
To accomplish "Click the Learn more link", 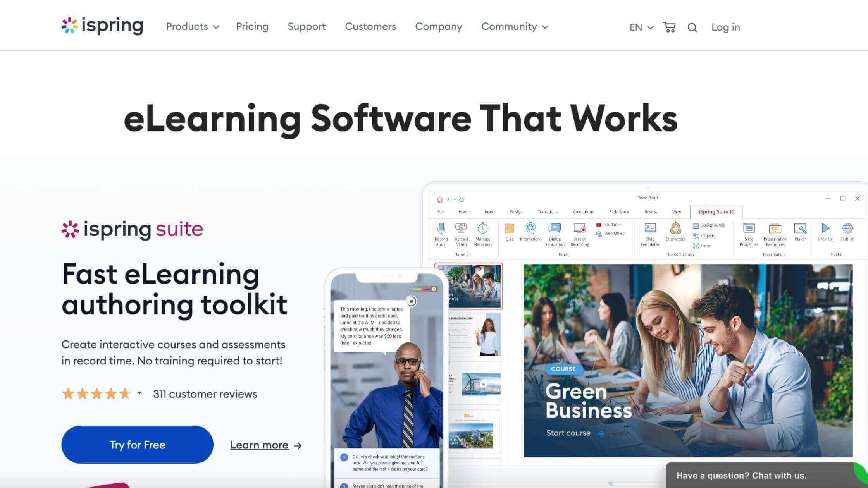I will point(267,445).
